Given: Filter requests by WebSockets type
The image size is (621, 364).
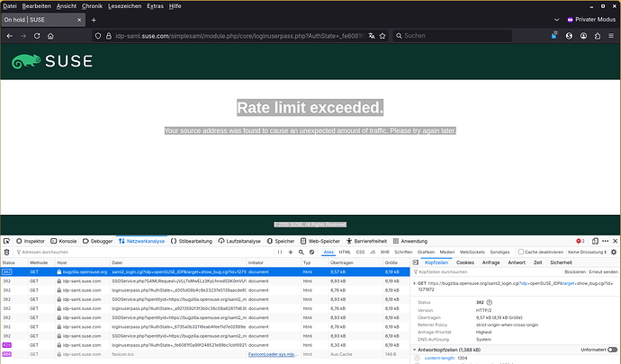Looking at the screenshot, I should [472, 252].
